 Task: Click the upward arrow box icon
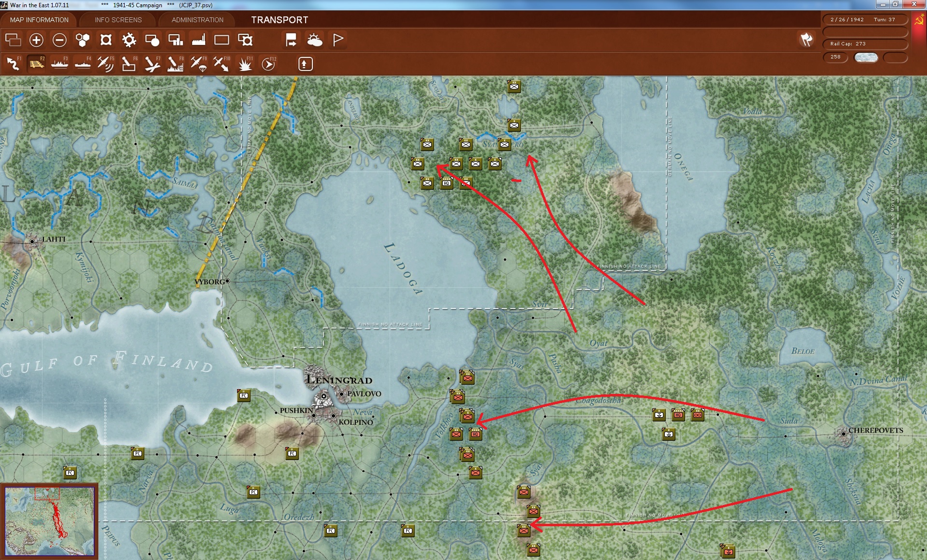click(x=305, y=64)
